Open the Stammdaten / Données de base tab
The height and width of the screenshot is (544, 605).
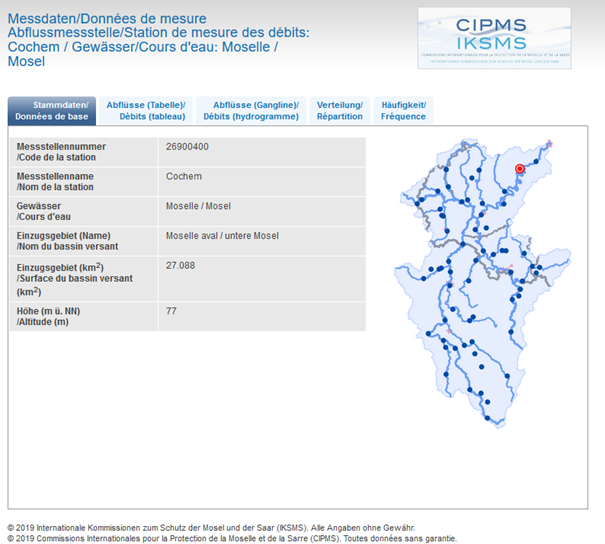tap(52, 110)
